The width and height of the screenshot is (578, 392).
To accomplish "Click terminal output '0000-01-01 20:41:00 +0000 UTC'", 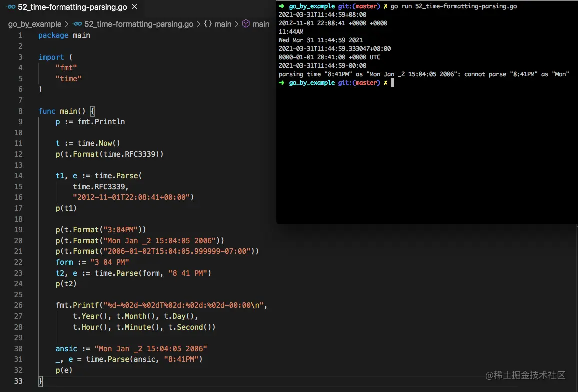I will click(x=329, y=57).
